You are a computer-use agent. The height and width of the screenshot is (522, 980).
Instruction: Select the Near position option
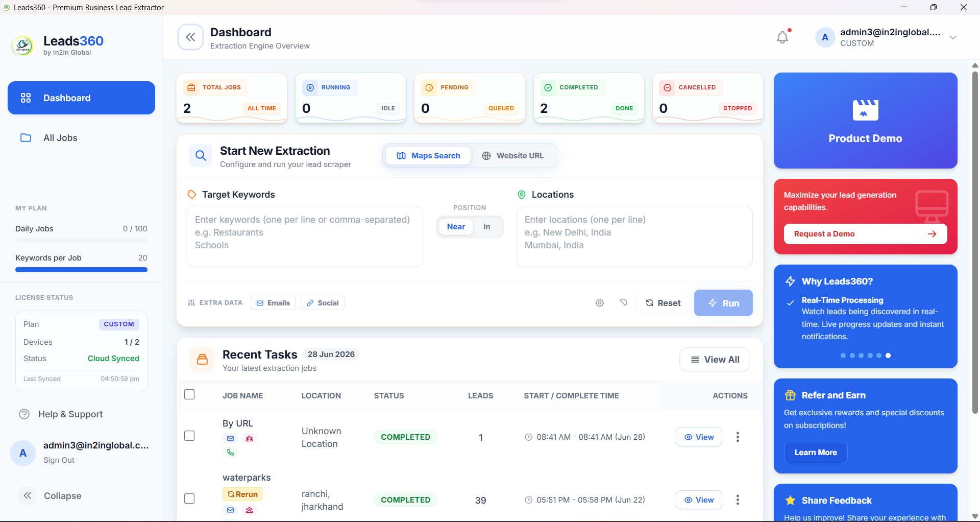point(456,227)
